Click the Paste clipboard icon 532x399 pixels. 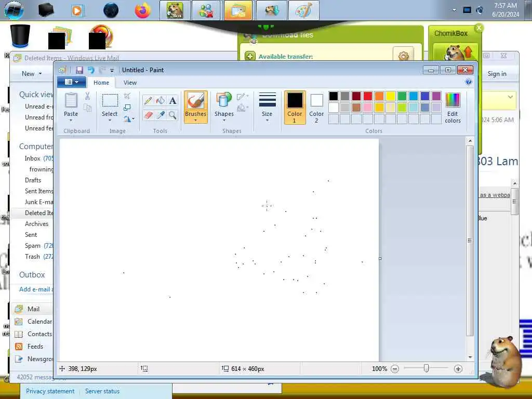(x=71, y=101)
